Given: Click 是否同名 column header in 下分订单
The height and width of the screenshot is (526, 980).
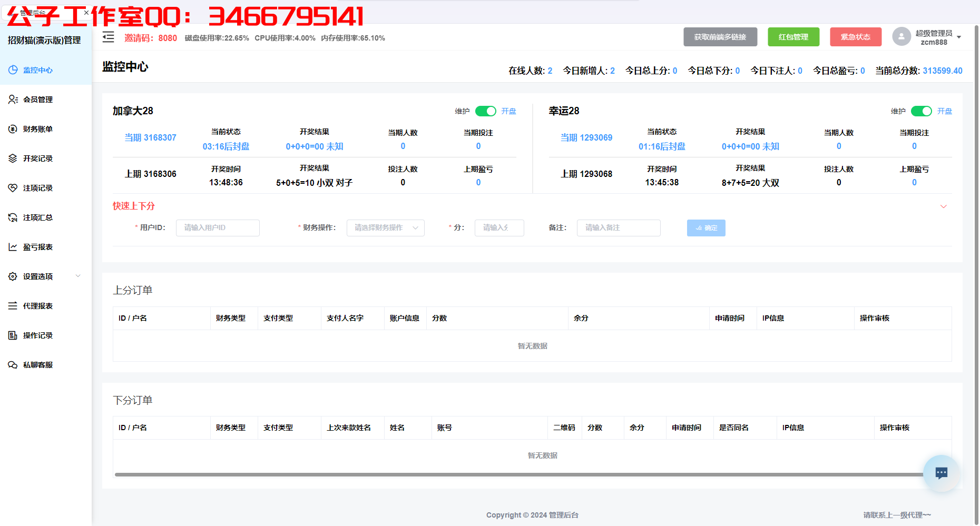Looking at the screenshot, I should pos(734,428).
